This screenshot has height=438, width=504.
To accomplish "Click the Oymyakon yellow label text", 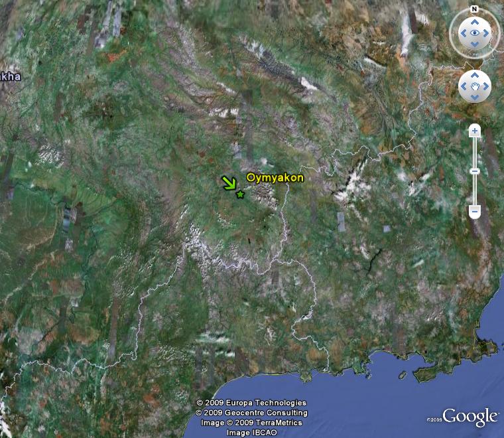I will [275, 177].
